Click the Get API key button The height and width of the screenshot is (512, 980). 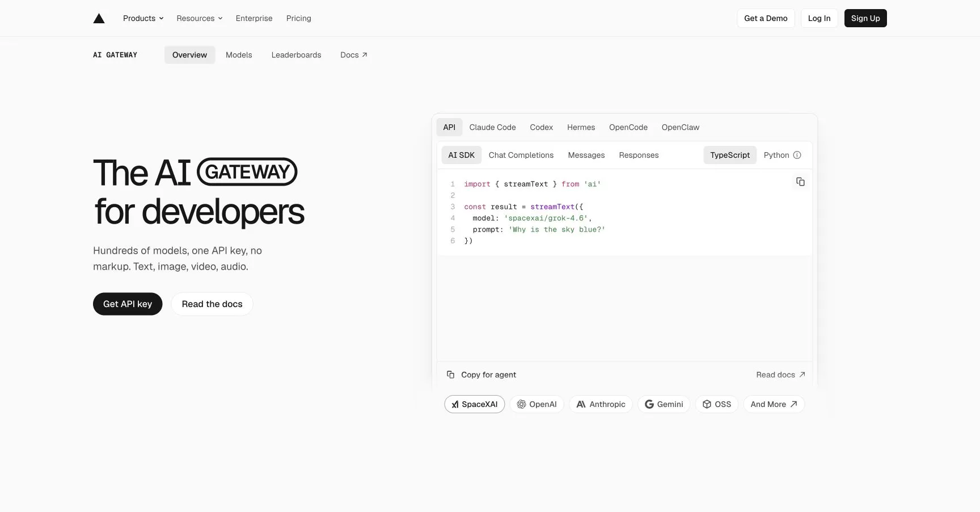click(x=128, y=304)
